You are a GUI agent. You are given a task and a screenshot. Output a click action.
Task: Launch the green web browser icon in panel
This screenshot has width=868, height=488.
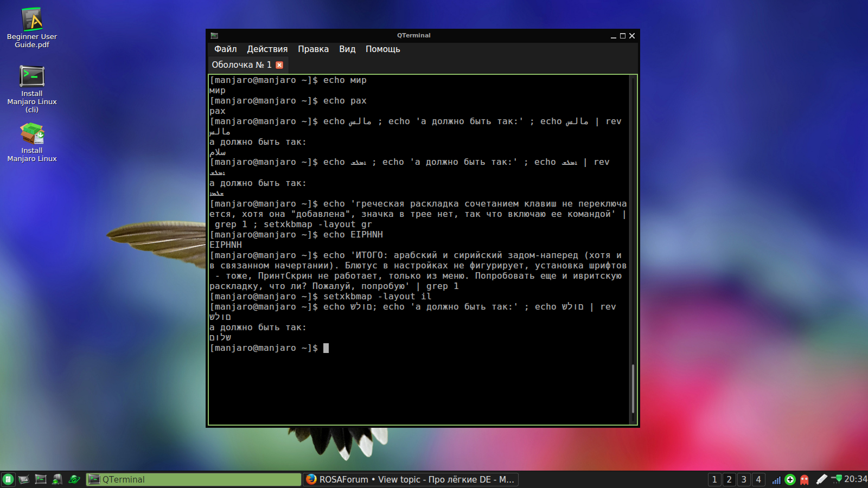[74, 479]
